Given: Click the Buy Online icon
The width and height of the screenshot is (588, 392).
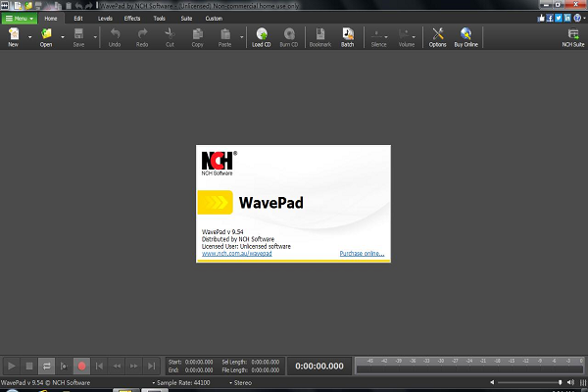Looking at the screenshot, I should pyautogui.click(x=466, y=35).
